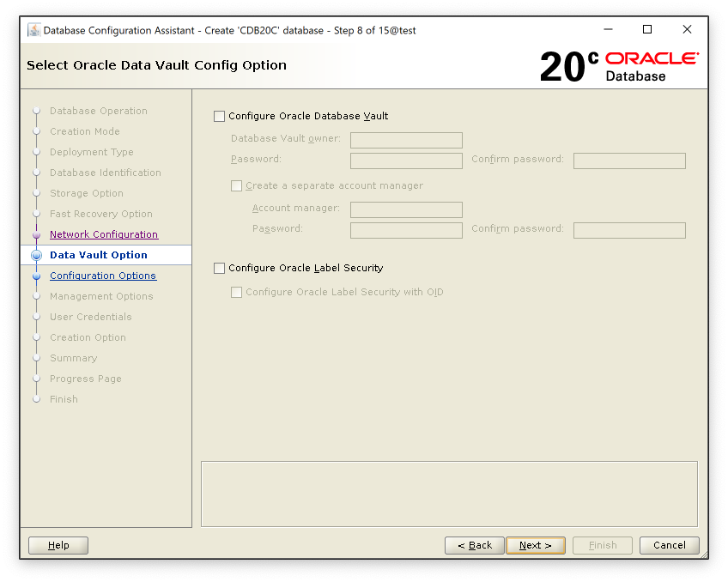
Task: Click the Summary step label
Action: 73,358
